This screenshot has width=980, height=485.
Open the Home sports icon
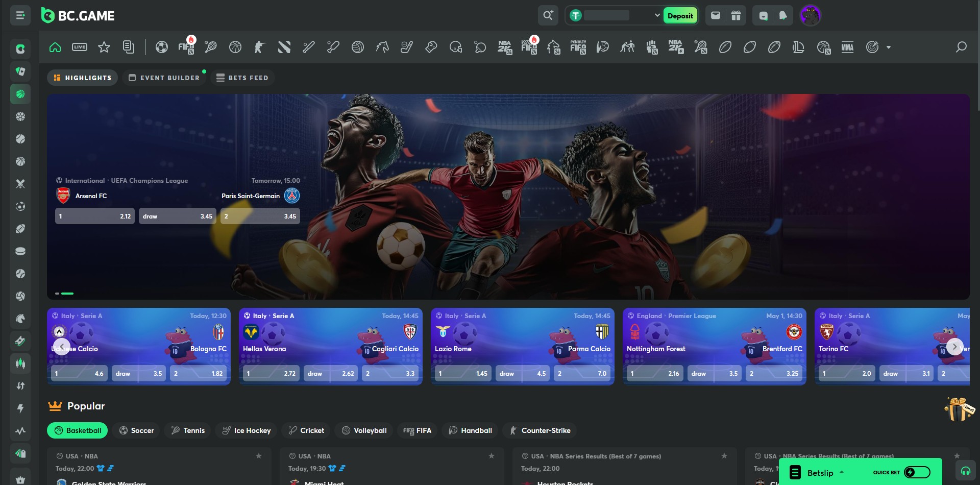click(55, 47)
